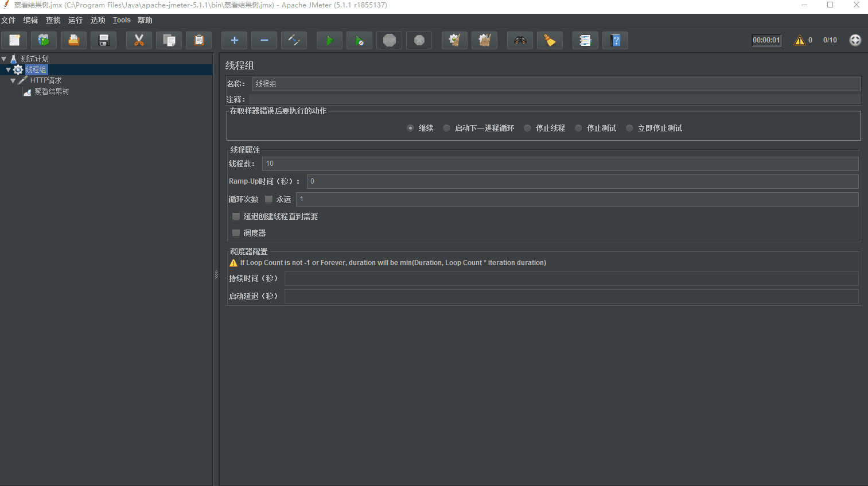Click the plus Expand all icon

coord(234,40)
